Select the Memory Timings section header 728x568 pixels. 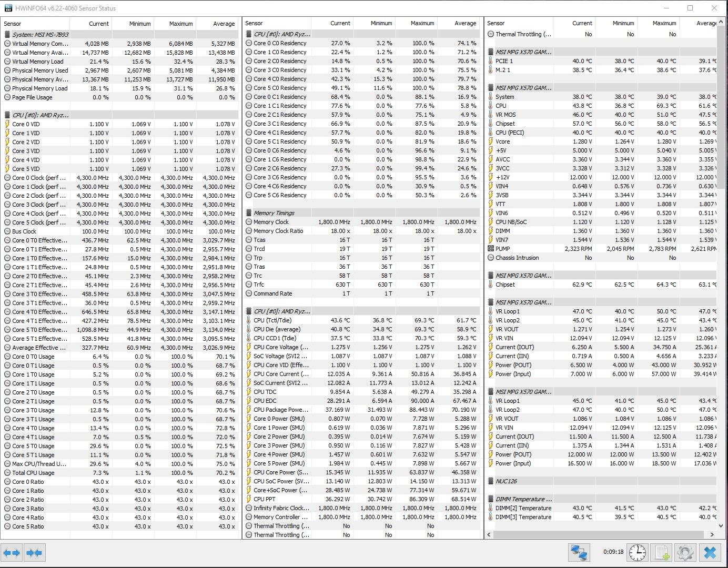362,213
